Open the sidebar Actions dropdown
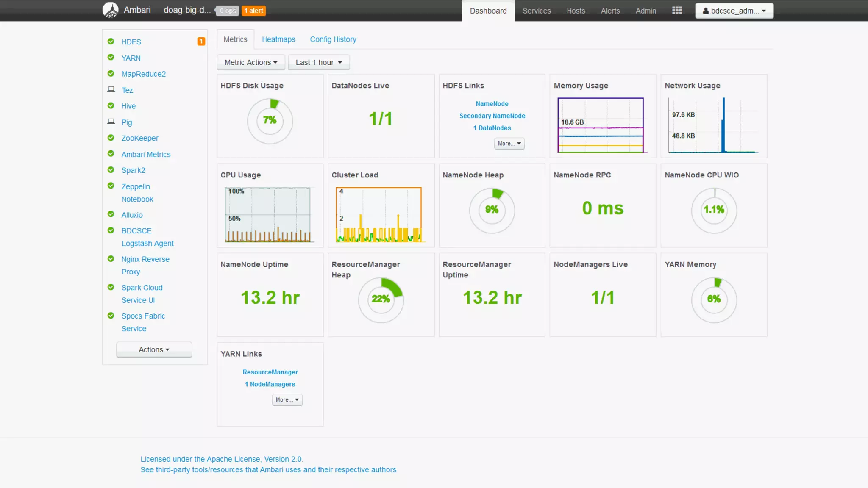The image size is (868, 488). pyautogui.click(x=154, y=349)
